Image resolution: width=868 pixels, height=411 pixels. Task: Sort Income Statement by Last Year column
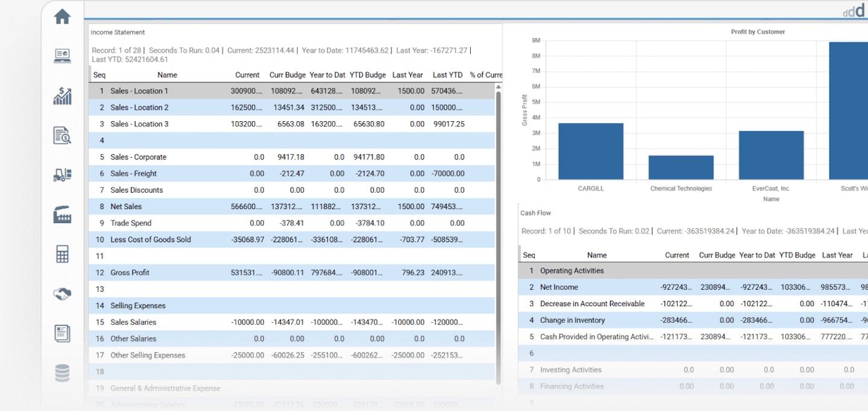point(407,75)
